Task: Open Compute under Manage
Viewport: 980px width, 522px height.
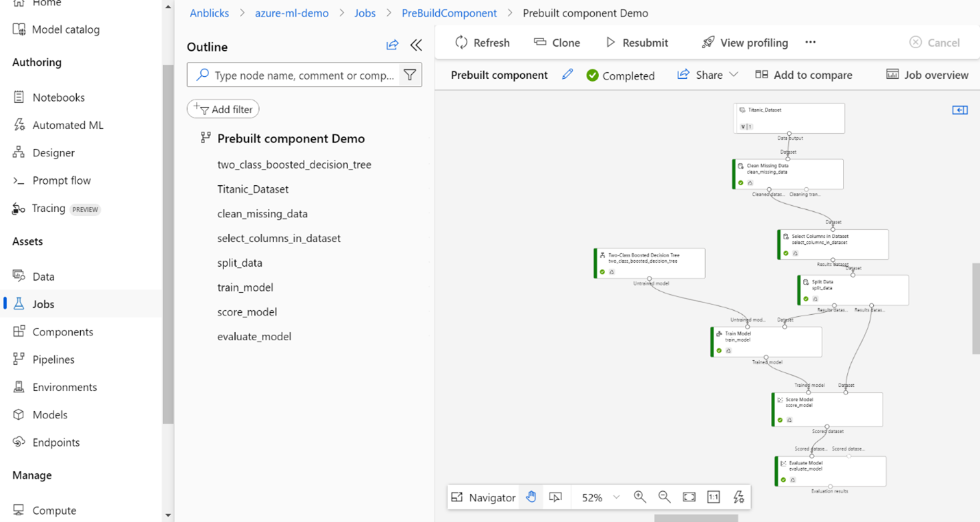Action: pos(45,510)
